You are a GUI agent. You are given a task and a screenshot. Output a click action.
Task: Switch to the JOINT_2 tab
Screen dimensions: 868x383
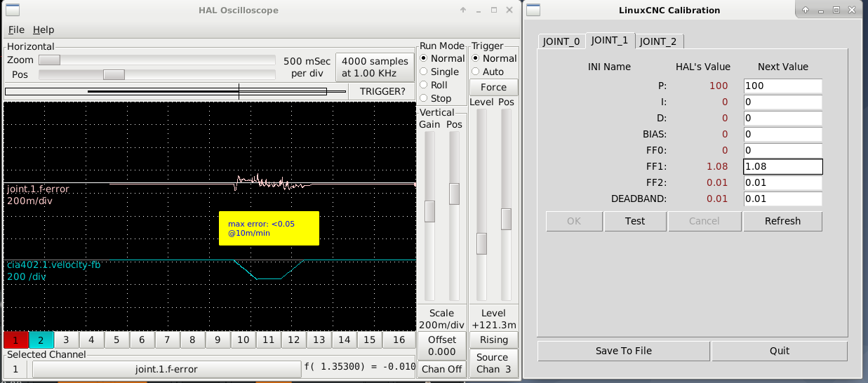659,41
